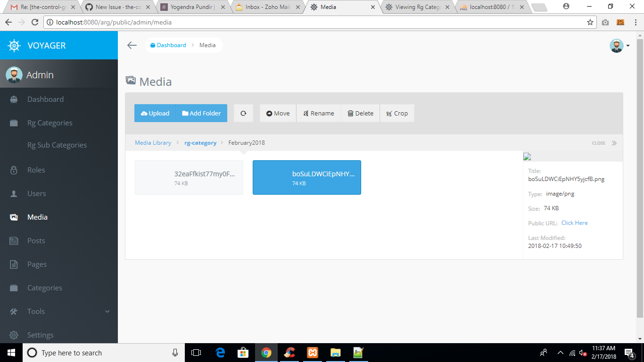The height and width of the screenshot is (362, 644).
Task: Open the Posts section
Action: [x=36, y=240]
